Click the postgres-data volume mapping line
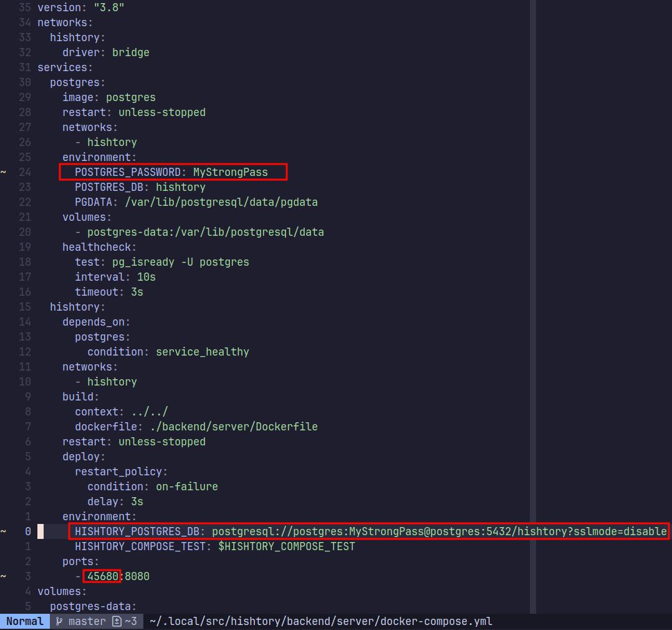The width and height of the screenshot is (672, 630). (199, 232)
